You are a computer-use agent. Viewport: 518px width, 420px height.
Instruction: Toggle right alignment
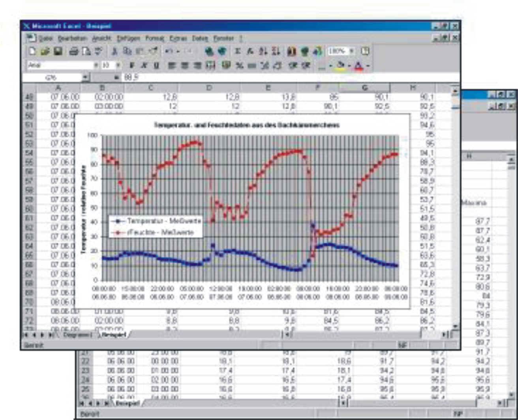tap(197, 65)
